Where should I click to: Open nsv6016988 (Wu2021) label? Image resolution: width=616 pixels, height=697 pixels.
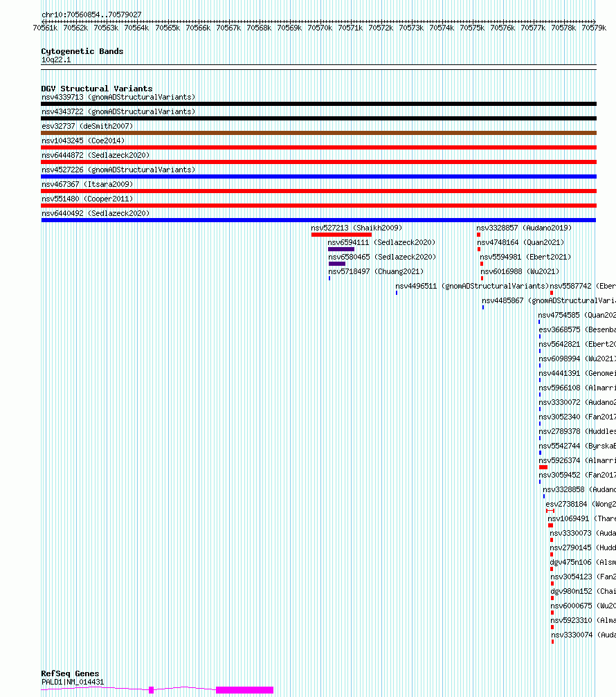coord(520,271)
